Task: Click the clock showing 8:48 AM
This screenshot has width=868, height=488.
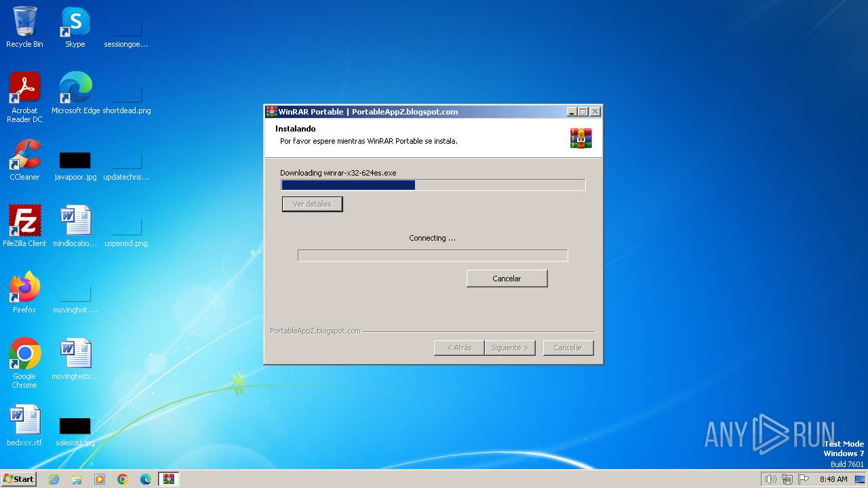Action: click(833, 479)
